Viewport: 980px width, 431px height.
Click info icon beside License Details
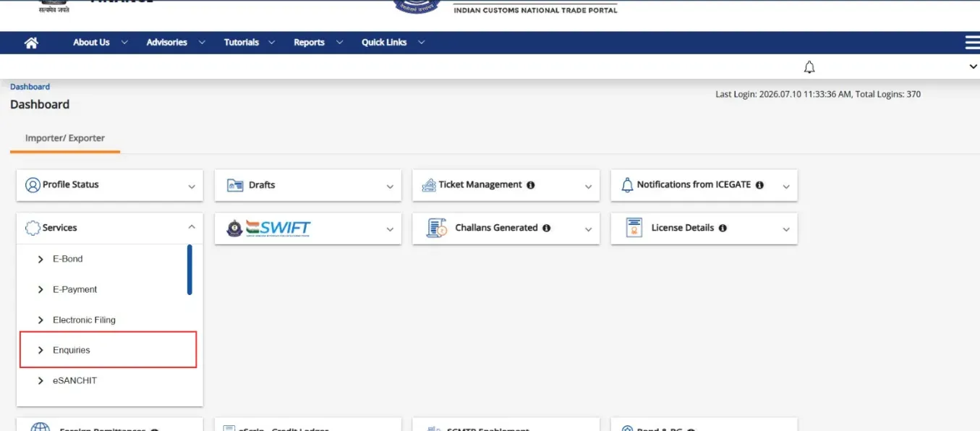click(723, 228)
